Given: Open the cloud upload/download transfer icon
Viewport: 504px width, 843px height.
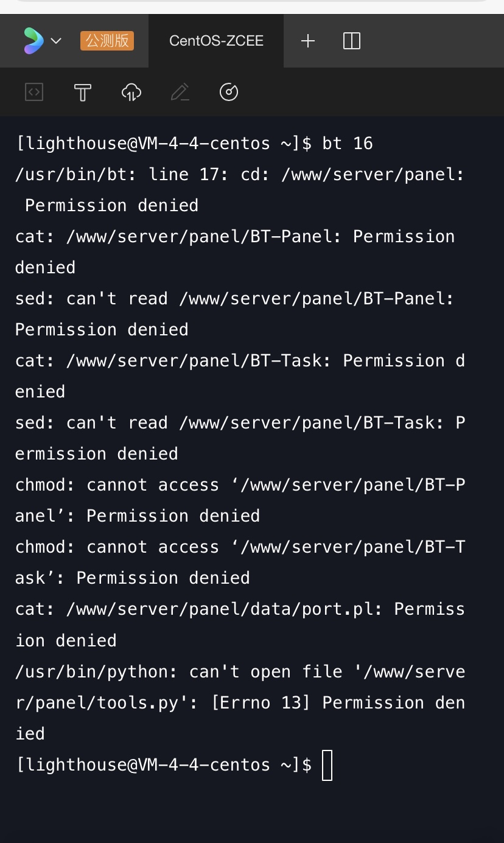Looking at the screenshot, I should (x=131, y=93).
